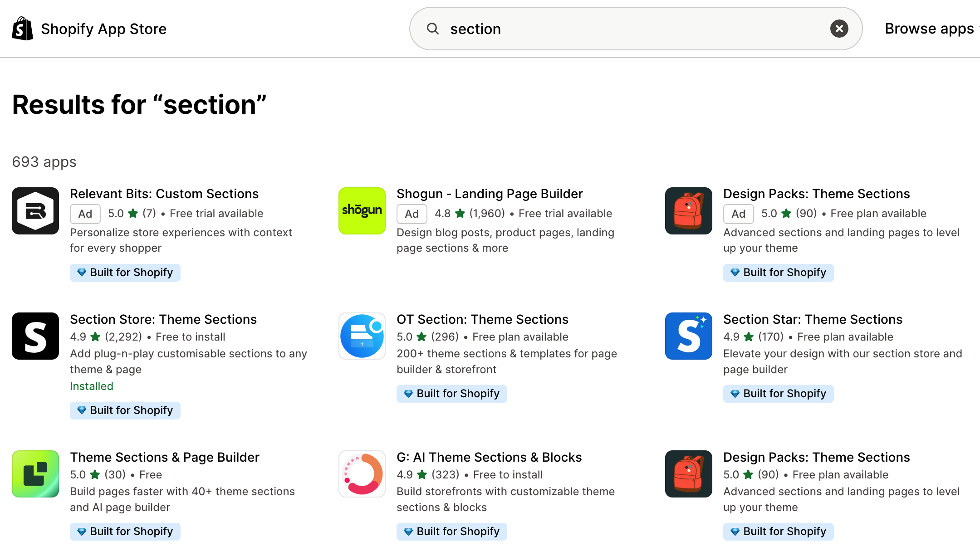This screenshot has width=980, height=556.
Task: Click the G: AI Theme Sections icon
Action: 362,474
